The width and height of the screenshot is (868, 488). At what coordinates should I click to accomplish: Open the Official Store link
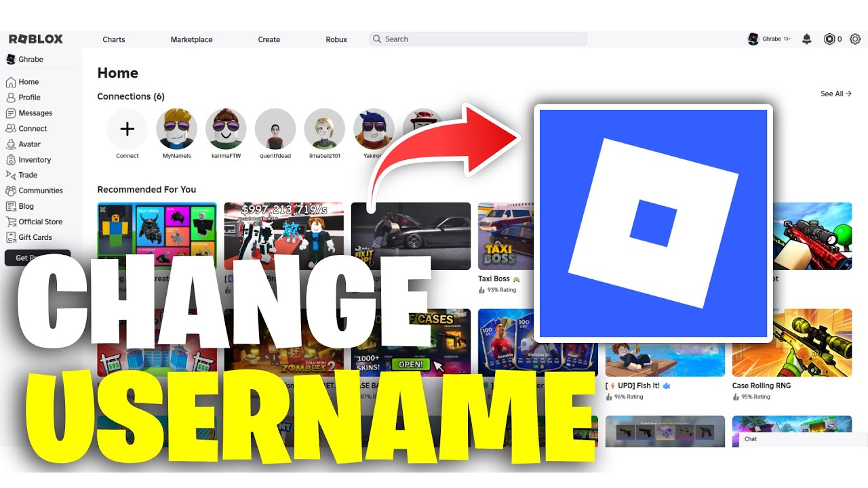pyautogui.click(x=34, y=222)
